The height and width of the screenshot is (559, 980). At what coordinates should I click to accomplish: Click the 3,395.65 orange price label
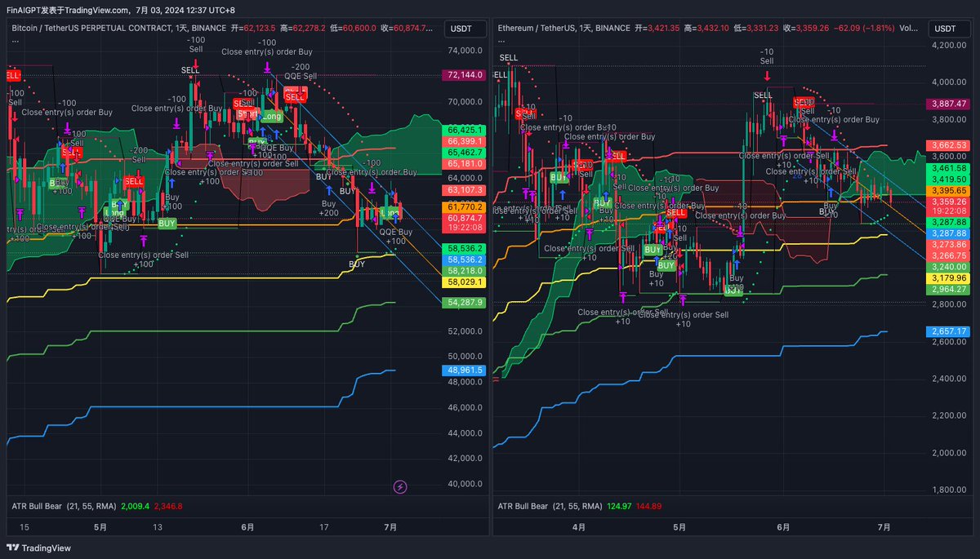click(x=947, y=190)
